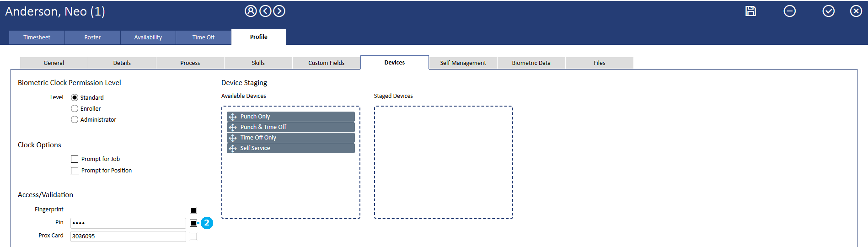Enable the Prompt for Position checkbox
Viewport: 868px width, 247px height.
75,171
